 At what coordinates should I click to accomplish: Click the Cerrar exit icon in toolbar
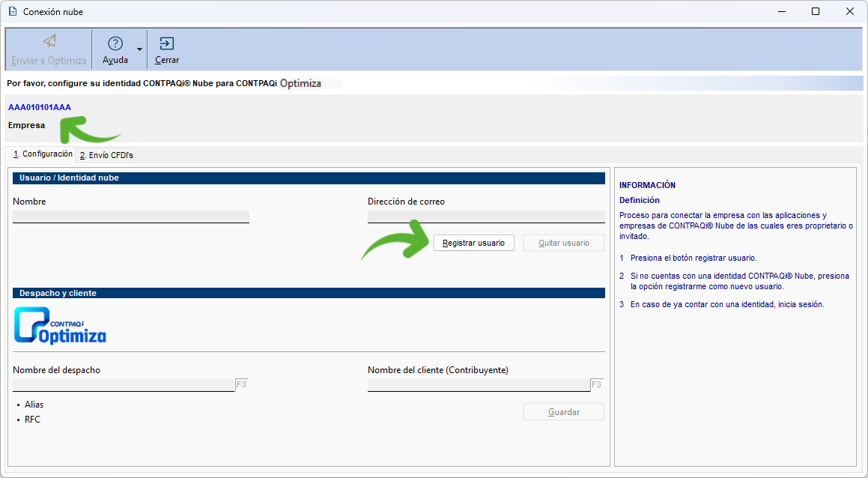[x=167, y=43]
